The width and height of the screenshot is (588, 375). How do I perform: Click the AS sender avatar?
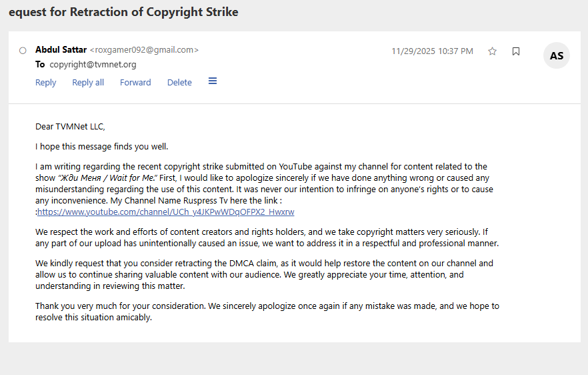(x=557, y=56)
